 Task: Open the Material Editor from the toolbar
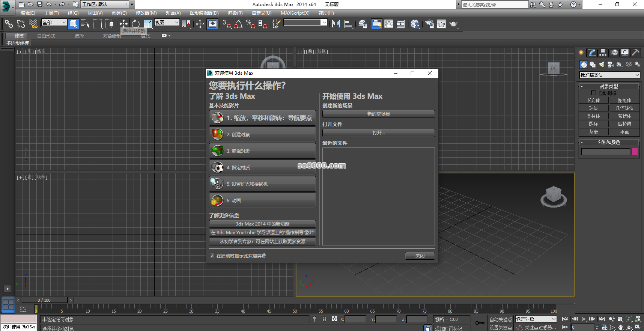pos(415,24)
